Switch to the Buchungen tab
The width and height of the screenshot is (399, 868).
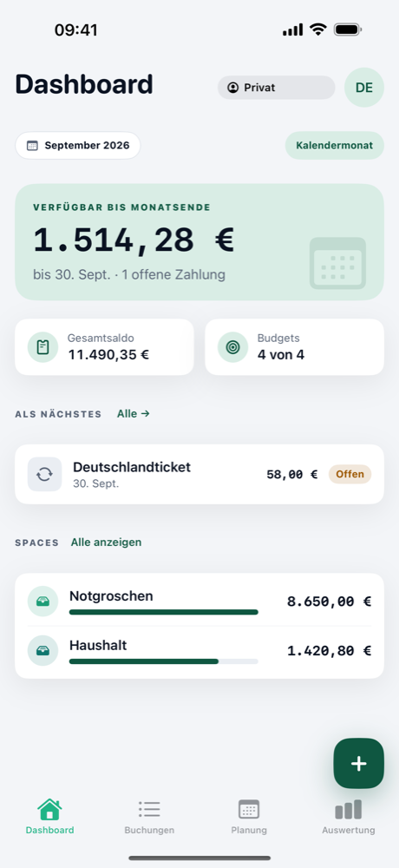coord(149,817)
